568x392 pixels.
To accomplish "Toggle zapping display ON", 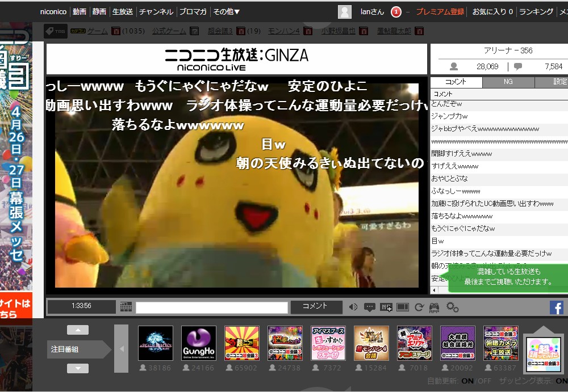I will point(562,381).
